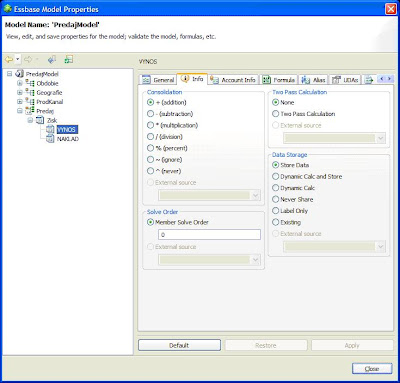This screenshot has width=400, height=383.
Task: Select the NAKLAD tree item
Action: coord(68,139)
